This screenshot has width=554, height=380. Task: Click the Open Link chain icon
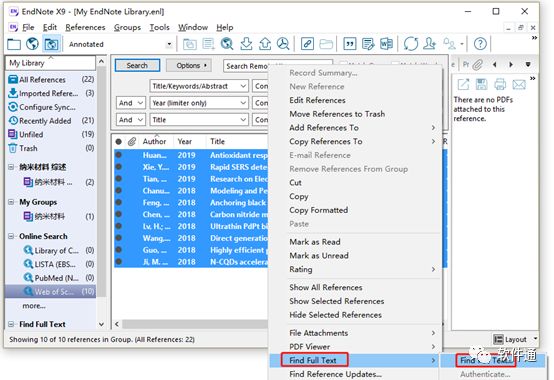coord(307,44)
